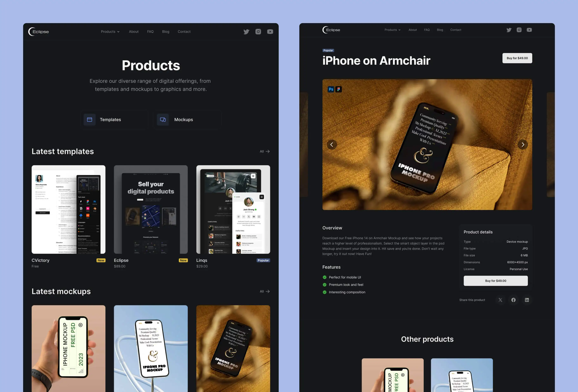Click the All mockups link arrow
This screenshot has height=392, width=578.
click(x=268, y=291)
